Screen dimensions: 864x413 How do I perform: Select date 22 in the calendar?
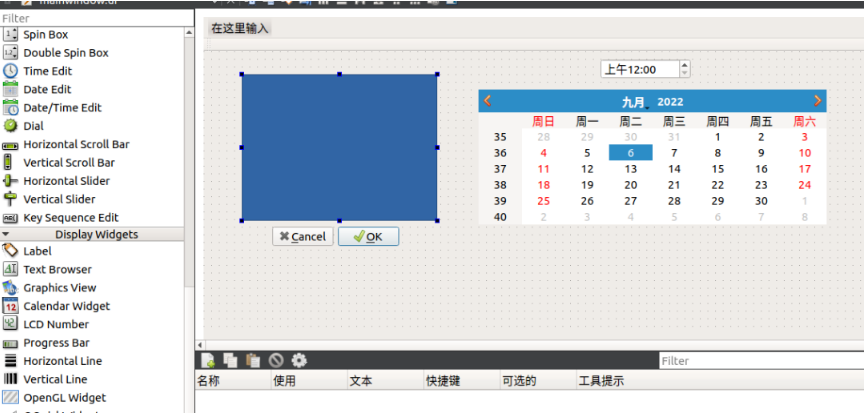[x=717, y=185]
